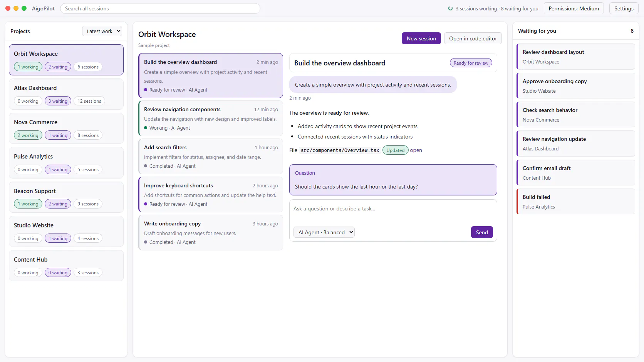
Task: Select the Studio Website project
Action: (x=66, y=232)
